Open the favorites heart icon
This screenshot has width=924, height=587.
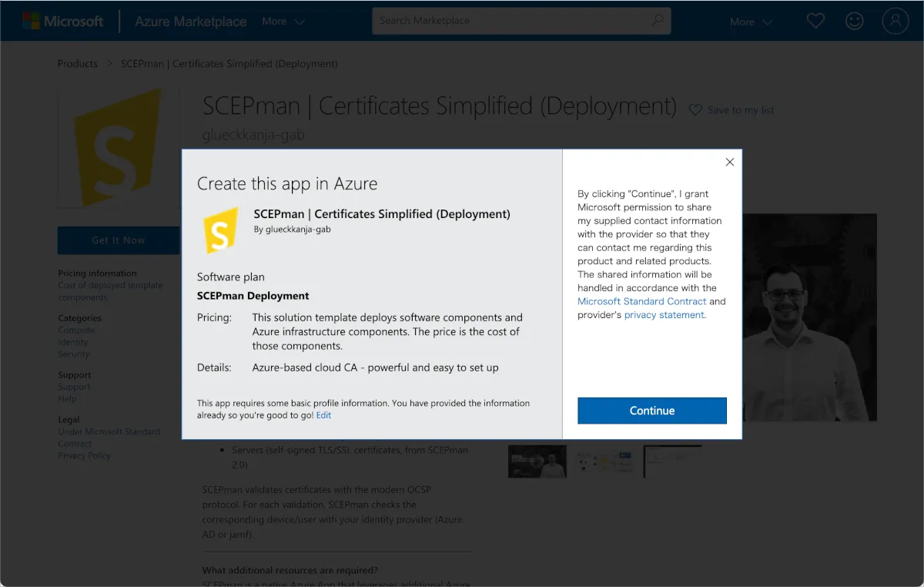pos(815,21)
